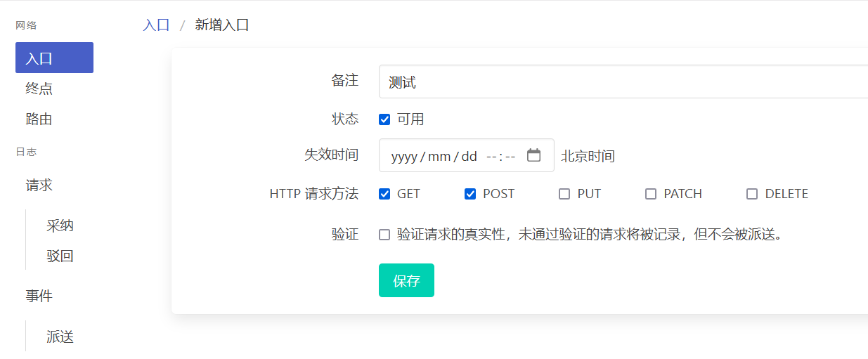Image resolution: width=868 pixels, height=359 pixels.
Task: Open 终点 in the sidebar
Action: tap(39, 89)
